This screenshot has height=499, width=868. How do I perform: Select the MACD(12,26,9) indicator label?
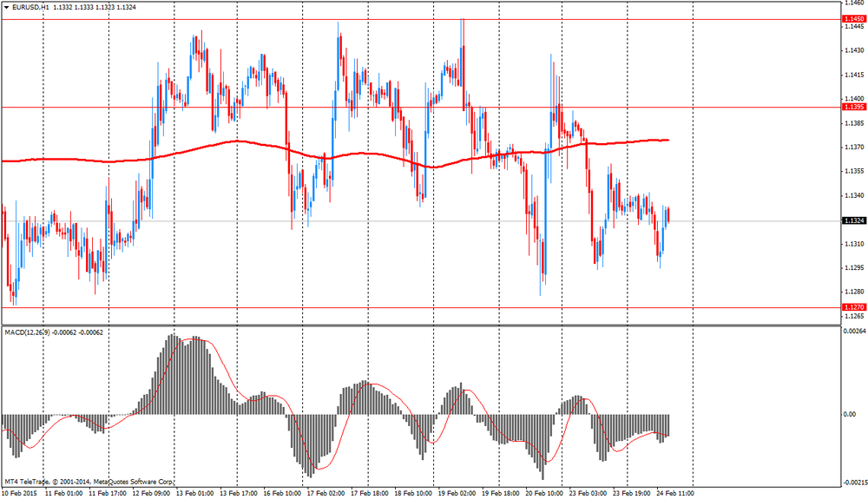[x=29, y=332]
